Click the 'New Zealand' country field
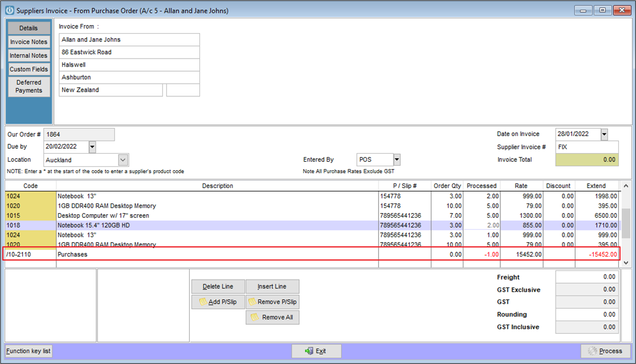636x364 pixels. click(111, 90)
